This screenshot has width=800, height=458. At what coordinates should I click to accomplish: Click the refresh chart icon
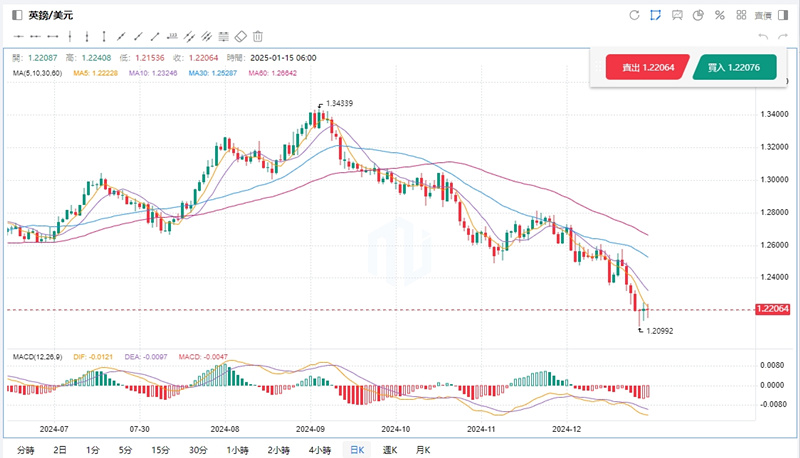pyautogui.click(x=634, y=15)
